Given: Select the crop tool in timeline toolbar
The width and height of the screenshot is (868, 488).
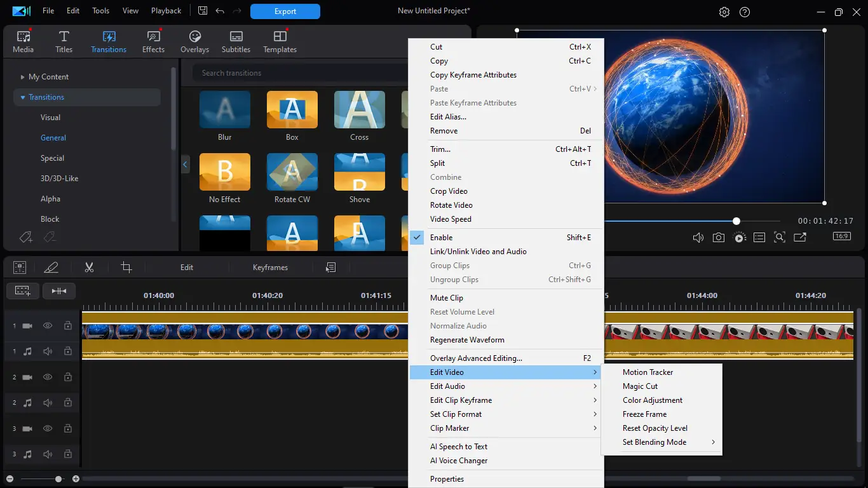Looking at the screenshot, I should [x=126, y=268].
